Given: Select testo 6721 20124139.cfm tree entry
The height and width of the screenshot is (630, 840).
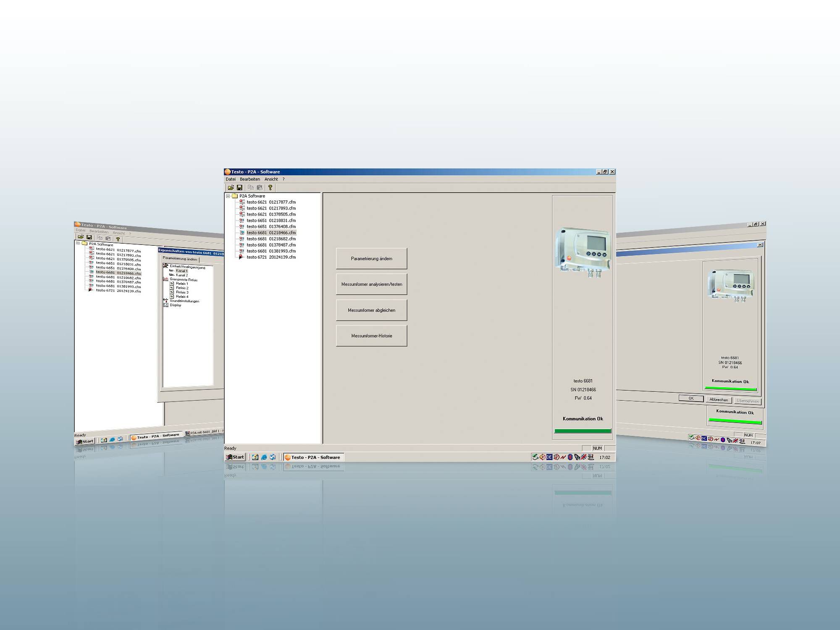Looking at the screenshot, I should [x=271, y=257].
